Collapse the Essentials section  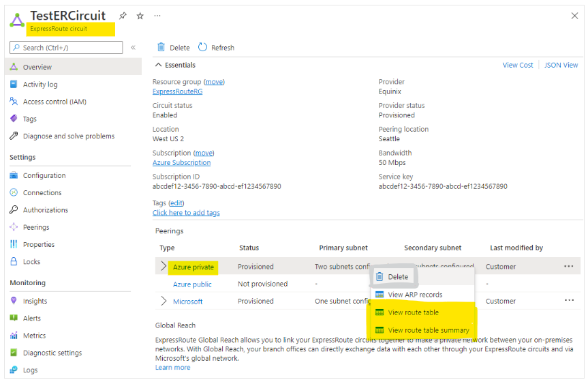coord(159,65)
